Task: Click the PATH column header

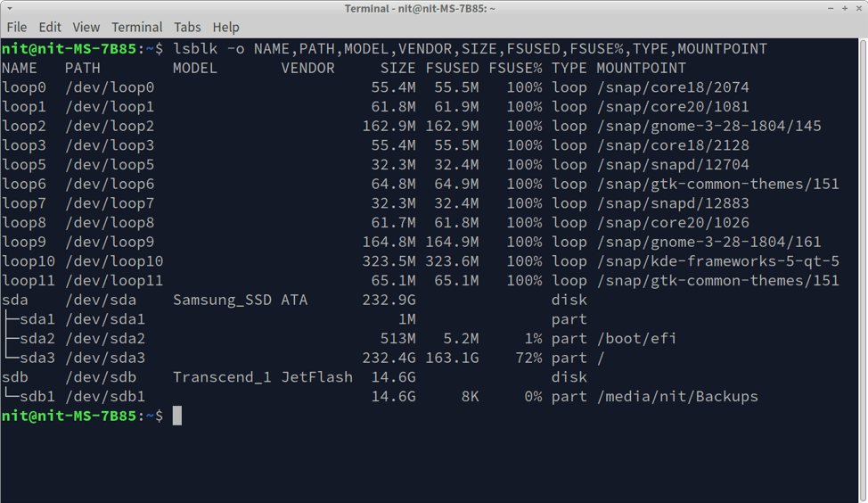Action: 83,68
